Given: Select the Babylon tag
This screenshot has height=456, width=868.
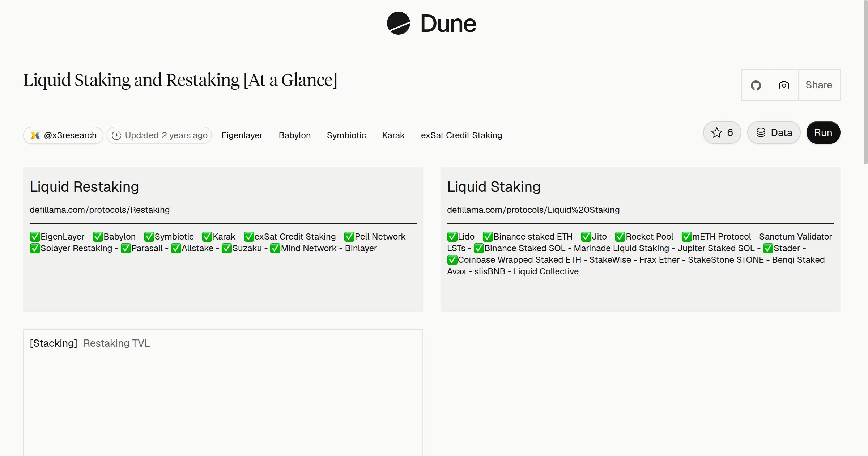Looking at the screenshot, I should coord(295,135).
